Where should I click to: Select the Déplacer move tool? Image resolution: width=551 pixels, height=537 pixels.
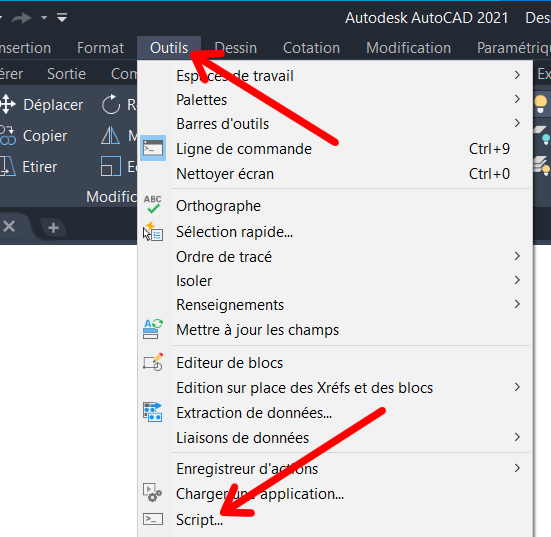(x=42, y=105)
